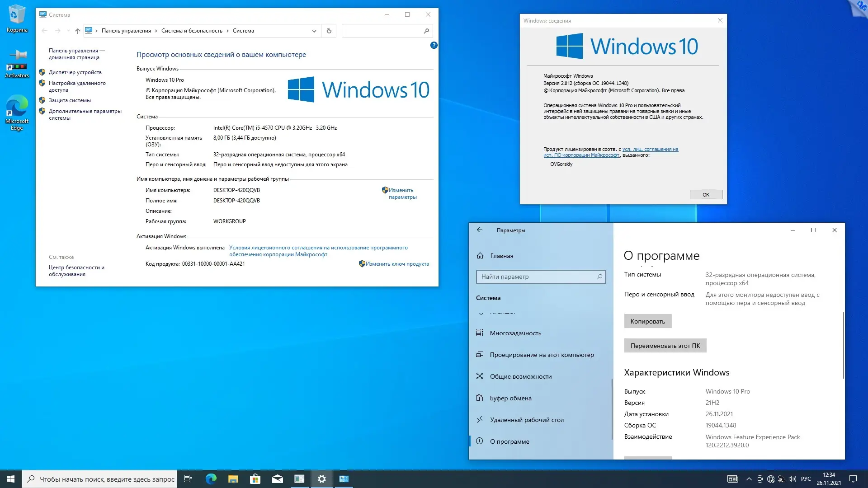Select Главная in the Settings sidebar

point(501,256)
